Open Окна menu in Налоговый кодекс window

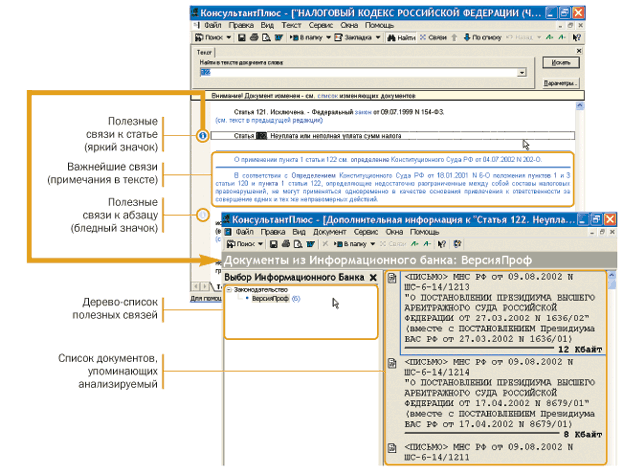349,25
